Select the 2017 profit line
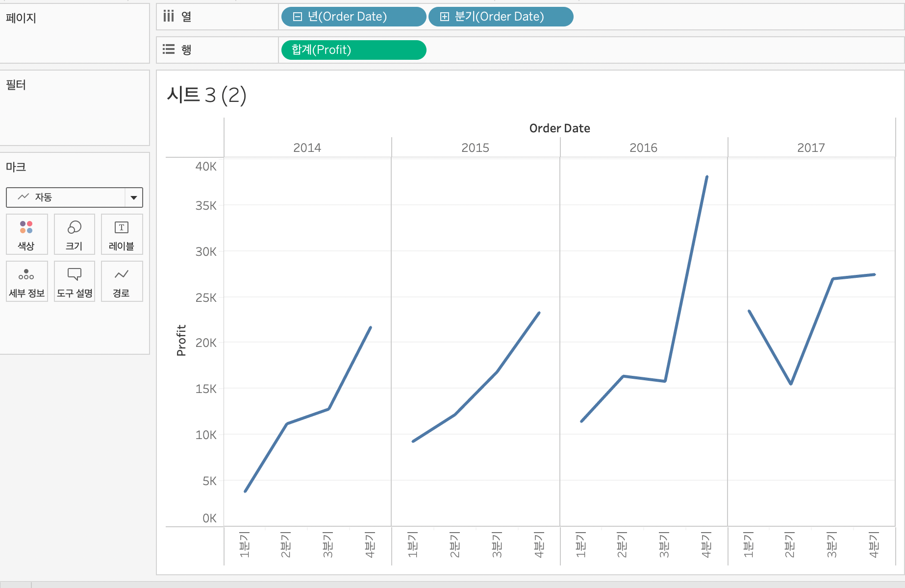905x588 pixels. [812, 331]
